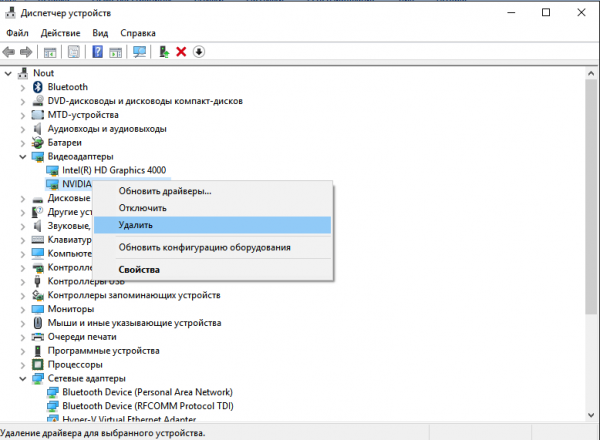
Task: Choose Обновить драйверы... from context menu
Action: [213, 191]
